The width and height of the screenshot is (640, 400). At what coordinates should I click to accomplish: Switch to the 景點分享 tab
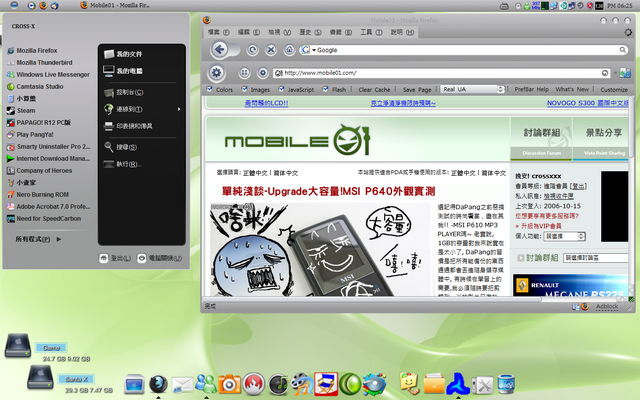601,139
